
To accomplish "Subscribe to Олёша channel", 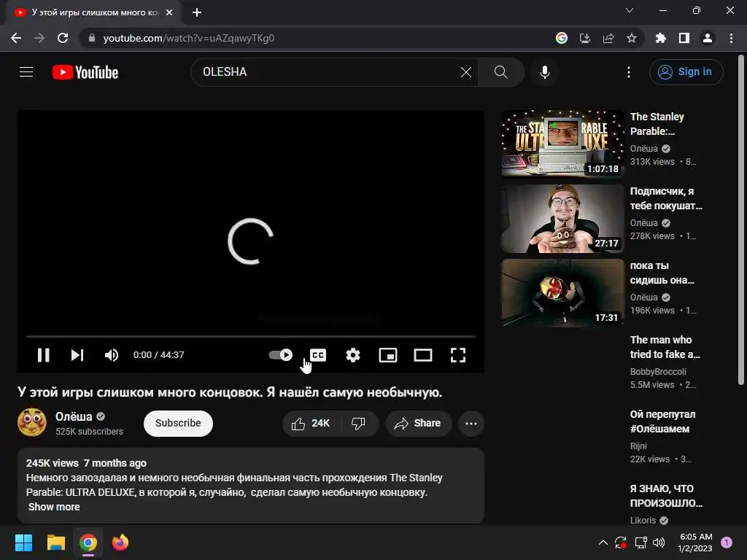I will (x=178, y=423).
